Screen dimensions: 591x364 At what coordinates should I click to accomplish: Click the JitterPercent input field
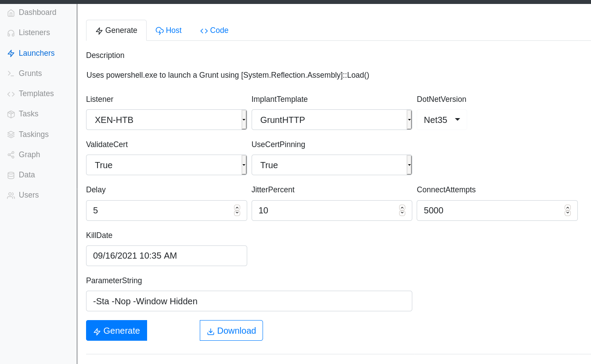(x=332, y=211)
